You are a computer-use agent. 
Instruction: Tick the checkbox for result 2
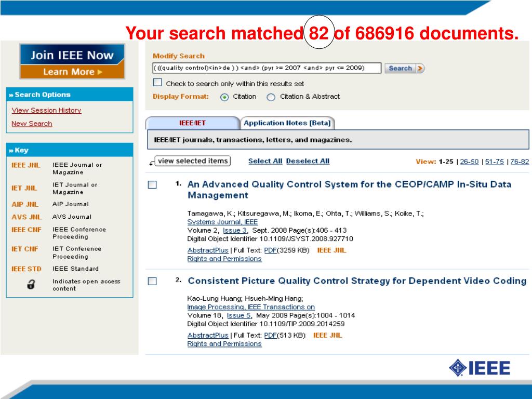point(152,281)
